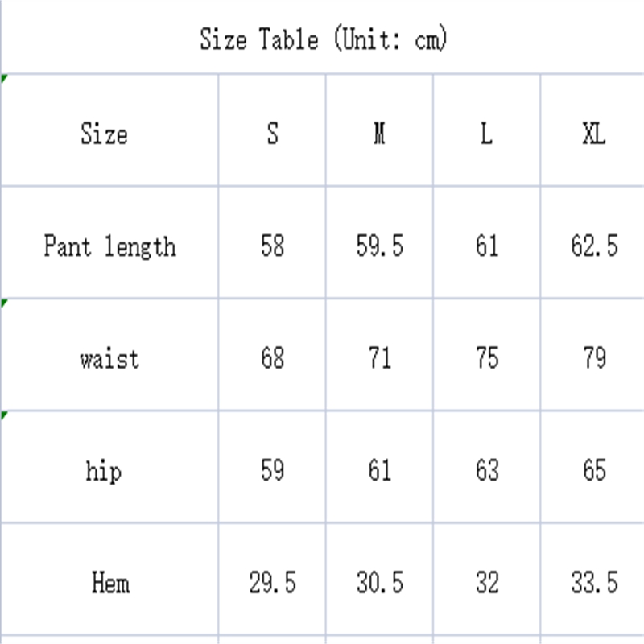This screenshot has height=644, width=644.
Task: Select the L column header
Action: tap(486, 133)
